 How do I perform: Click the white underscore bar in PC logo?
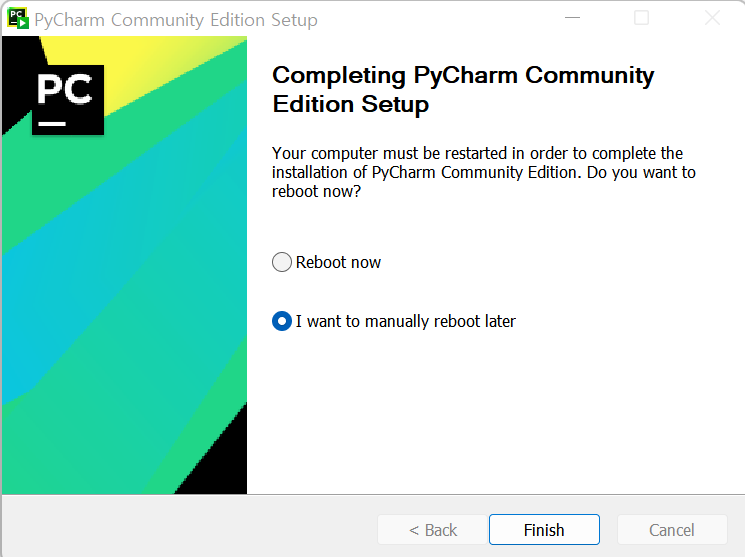[x=52, y=124]
